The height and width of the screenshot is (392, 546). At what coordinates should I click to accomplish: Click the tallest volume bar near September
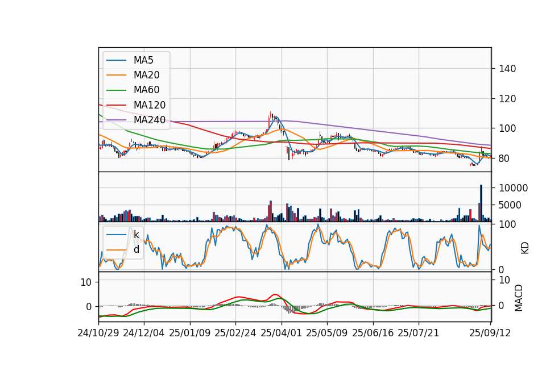pyautogui.click(x=481, y=203)
